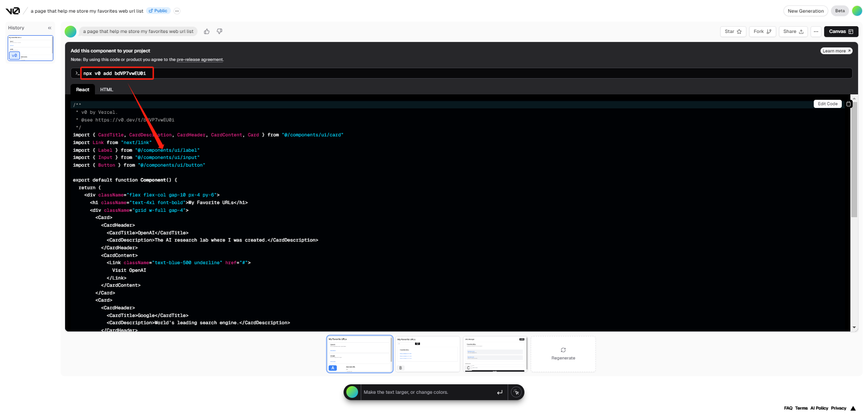Select the React tab
This screenshot has height=415, width=868.
83,90
